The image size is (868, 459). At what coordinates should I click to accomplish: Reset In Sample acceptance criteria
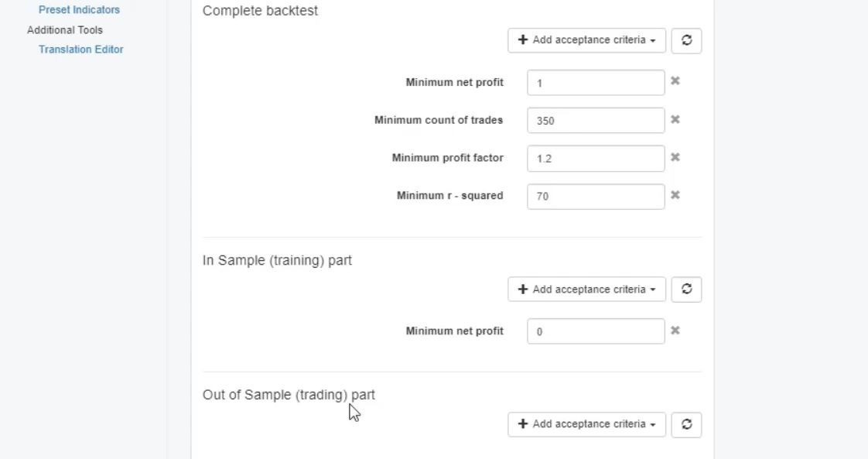coord(686,289)
